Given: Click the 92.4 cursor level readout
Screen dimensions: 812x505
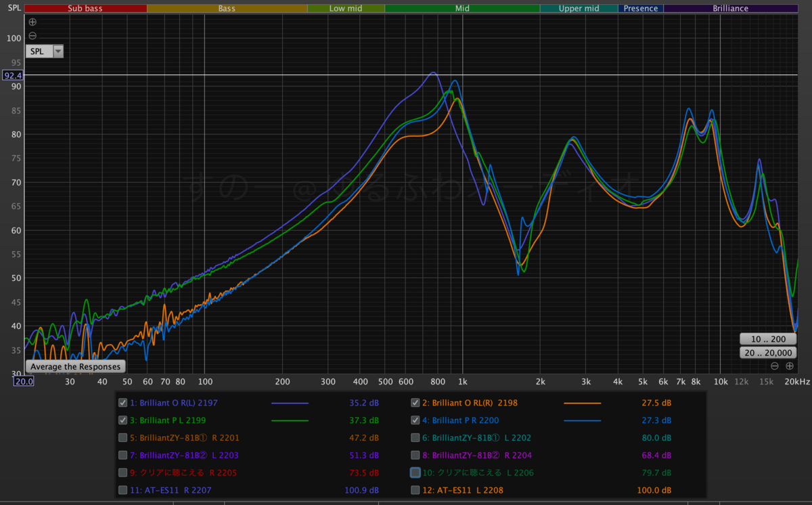Looking at the screenshot, I should coord(13,75).
